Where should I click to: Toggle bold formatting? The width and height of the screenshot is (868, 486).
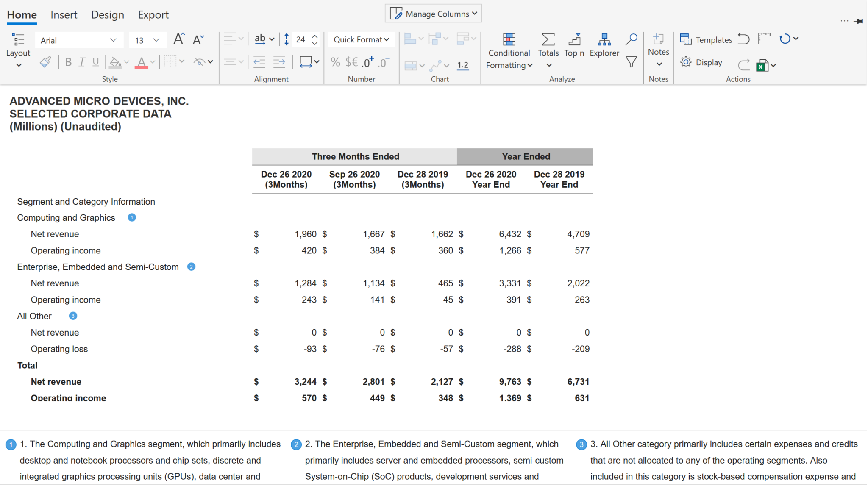pyautogui.click(x=68, y=62)
